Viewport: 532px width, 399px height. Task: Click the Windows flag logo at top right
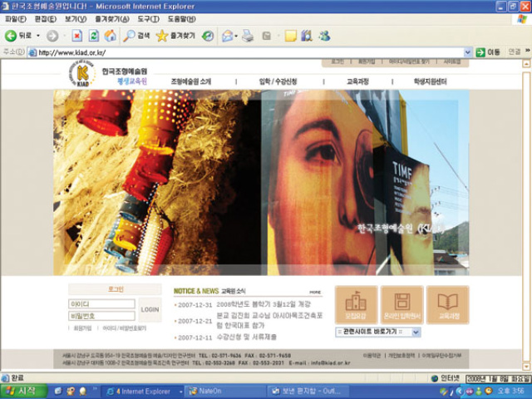click(522, 19)
